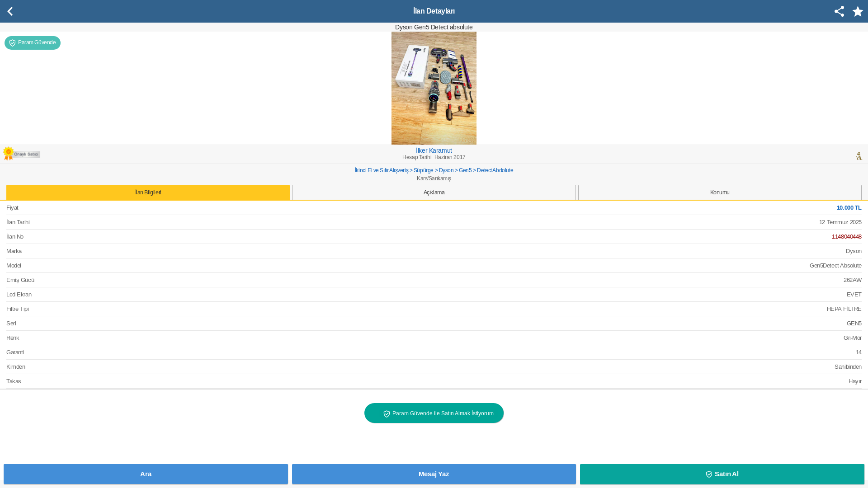Open seller İlker Karamut profile
This screenshot has width=868, height=488.
tap(434, 150)
